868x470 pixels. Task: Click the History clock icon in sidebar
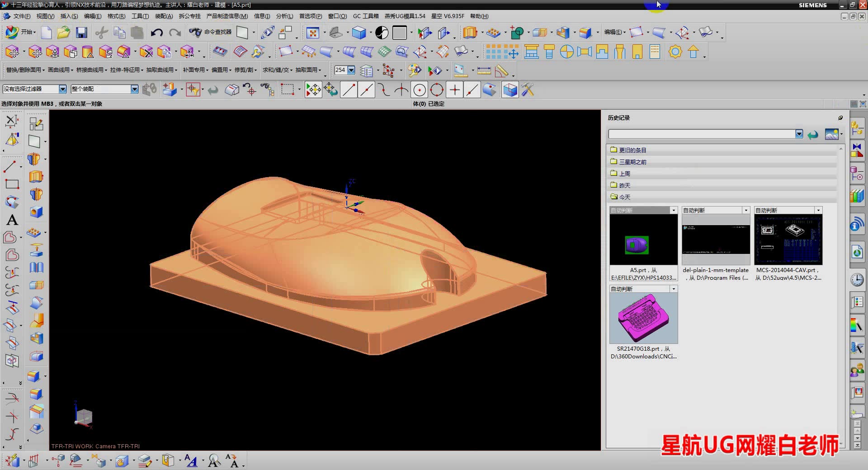[x=857, y=280]
